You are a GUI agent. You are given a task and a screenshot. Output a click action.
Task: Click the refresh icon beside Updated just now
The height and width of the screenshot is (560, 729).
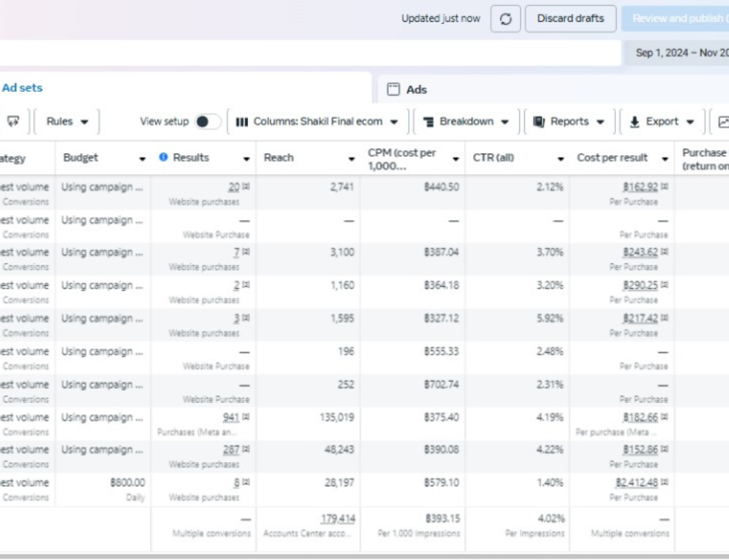505,19
